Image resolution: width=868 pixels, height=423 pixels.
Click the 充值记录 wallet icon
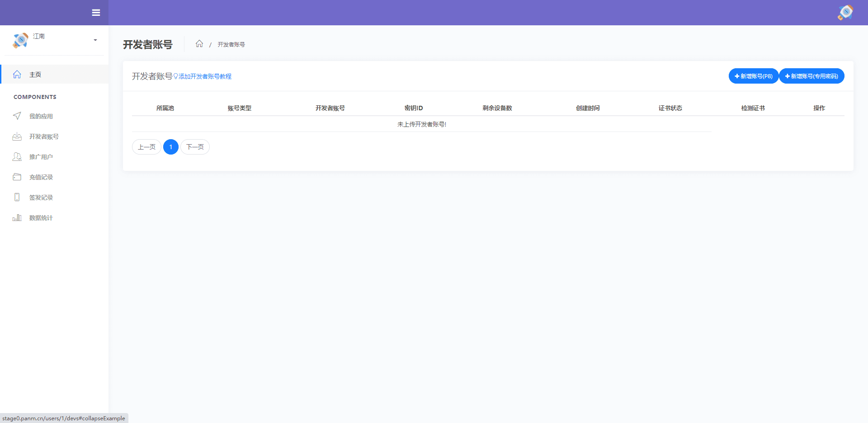point(17,177)
